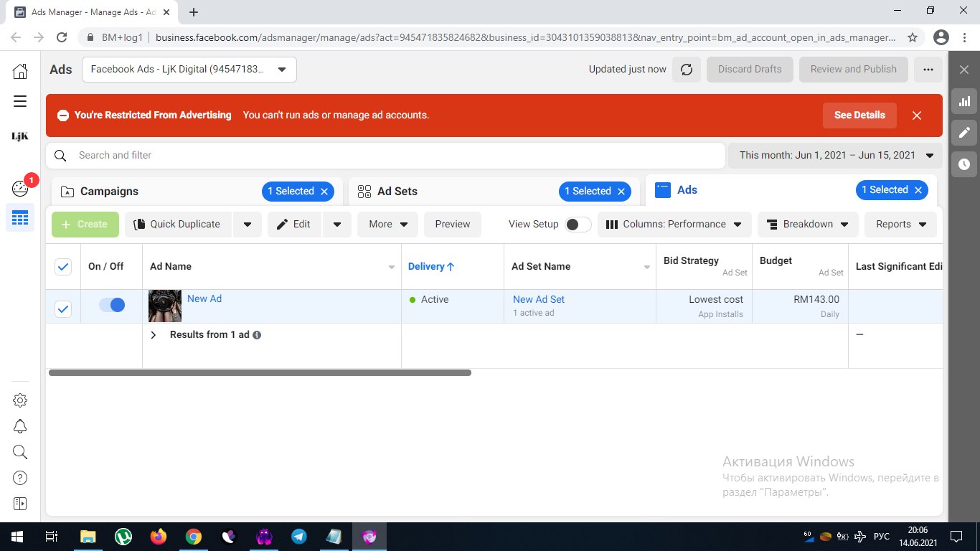Open the charts view in right rail
Viewport: 980px width, 551px height.
pos(964,101)
